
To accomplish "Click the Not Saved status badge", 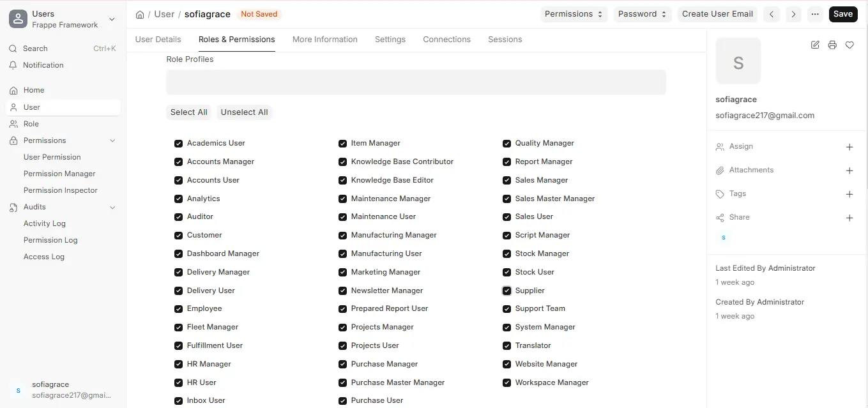I will [x=259, y=14].
